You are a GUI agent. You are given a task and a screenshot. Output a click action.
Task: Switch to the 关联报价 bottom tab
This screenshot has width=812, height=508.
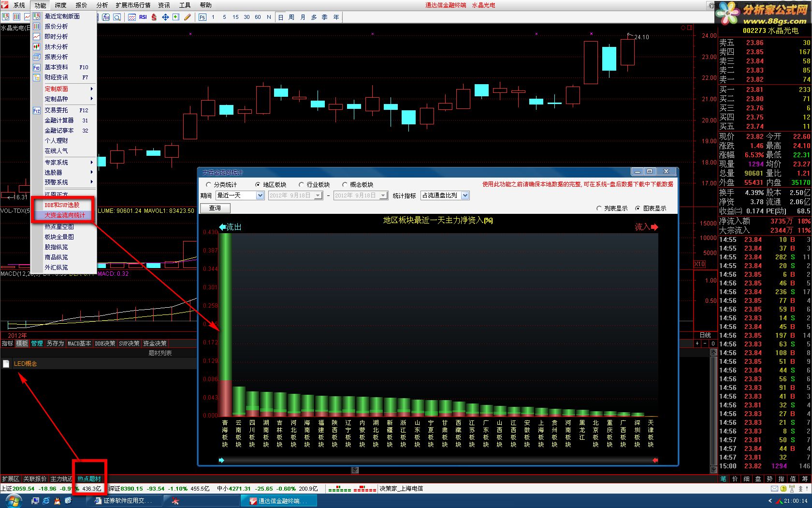coord(35,478)
